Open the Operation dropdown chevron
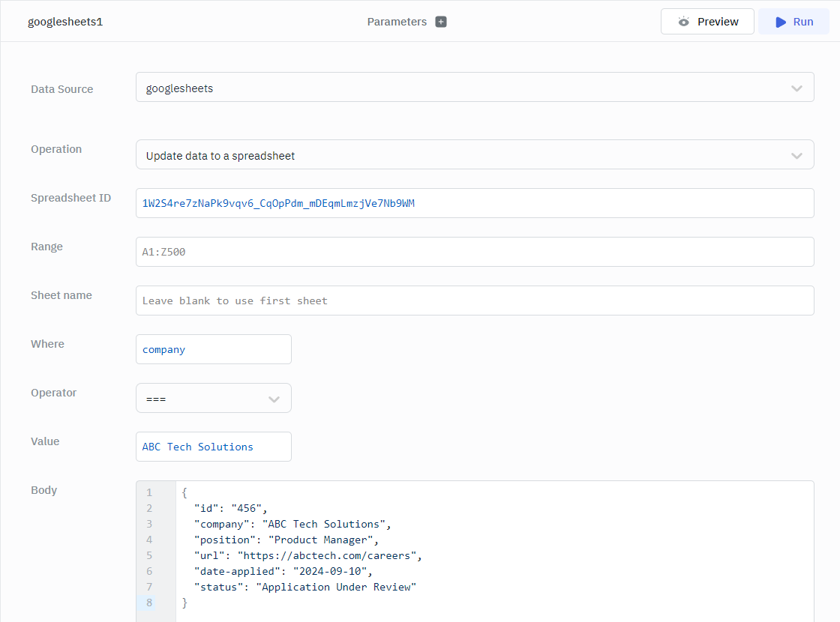 point(796,156)
